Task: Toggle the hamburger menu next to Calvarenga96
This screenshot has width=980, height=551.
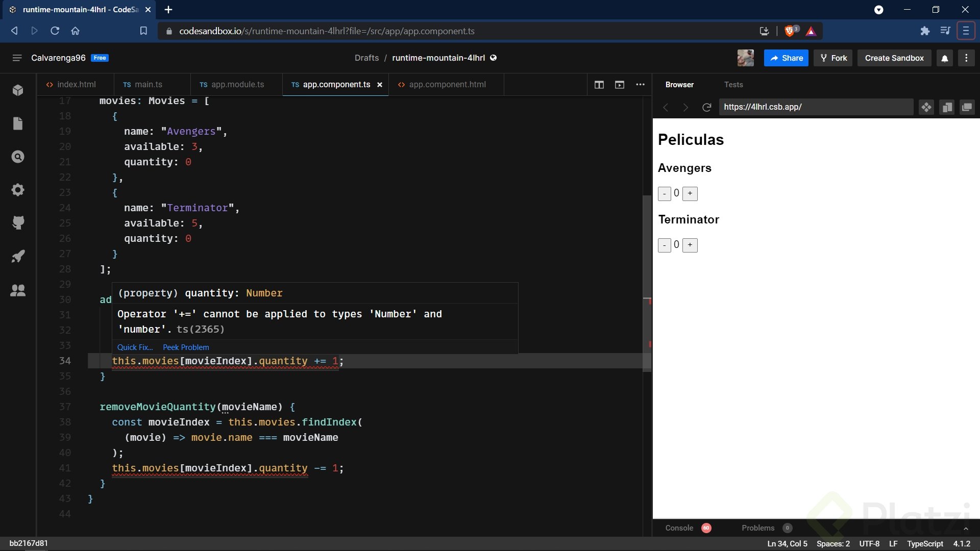Action: coord(17,58)
